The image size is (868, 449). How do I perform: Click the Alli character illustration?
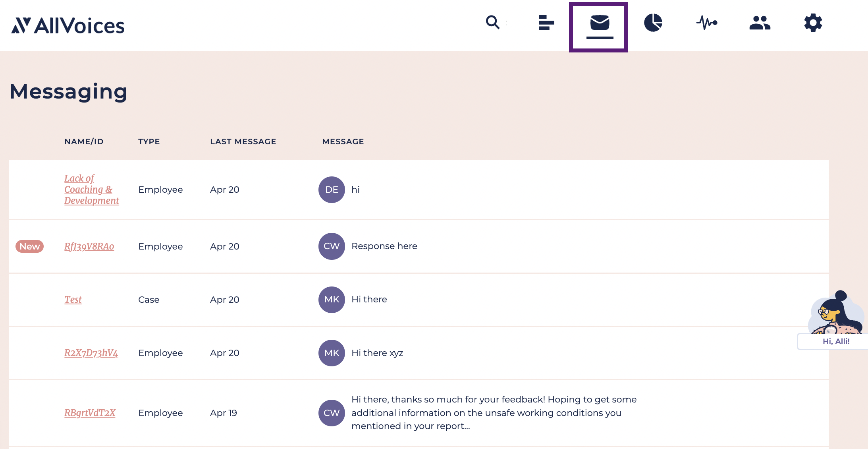[x=837, y=313]
